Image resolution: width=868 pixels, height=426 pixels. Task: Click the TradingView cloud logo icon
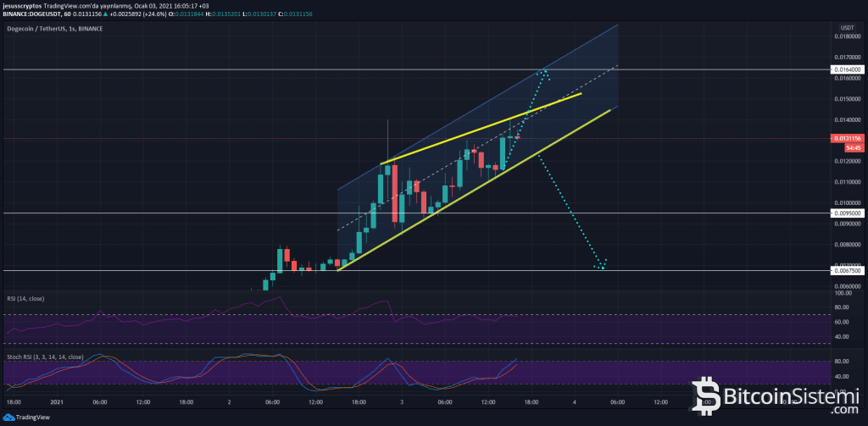pos(10,418)
